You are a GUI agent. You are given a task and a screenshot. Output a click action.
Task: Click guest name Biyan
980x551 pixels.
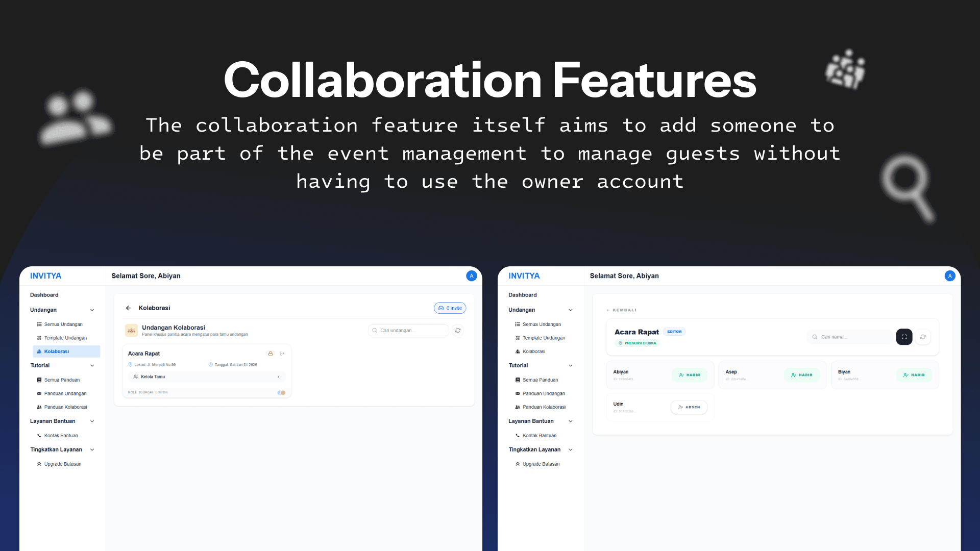point(844,372)
